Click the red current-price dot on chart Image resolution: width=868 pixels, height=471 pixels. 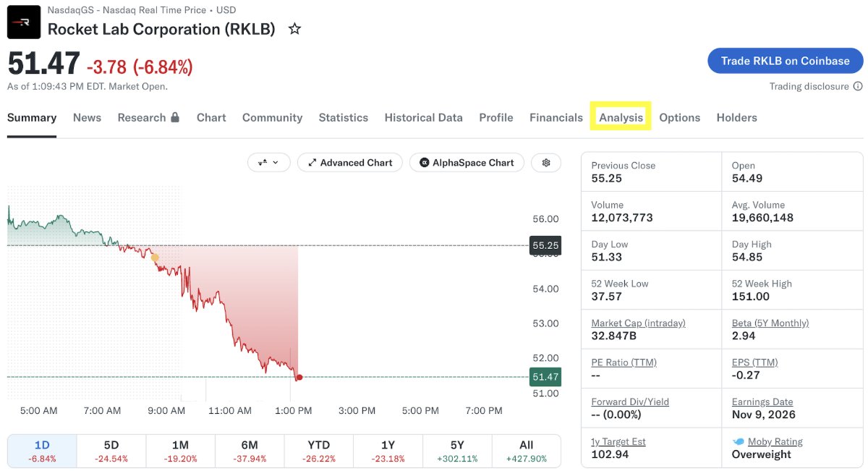click(299, 377)
